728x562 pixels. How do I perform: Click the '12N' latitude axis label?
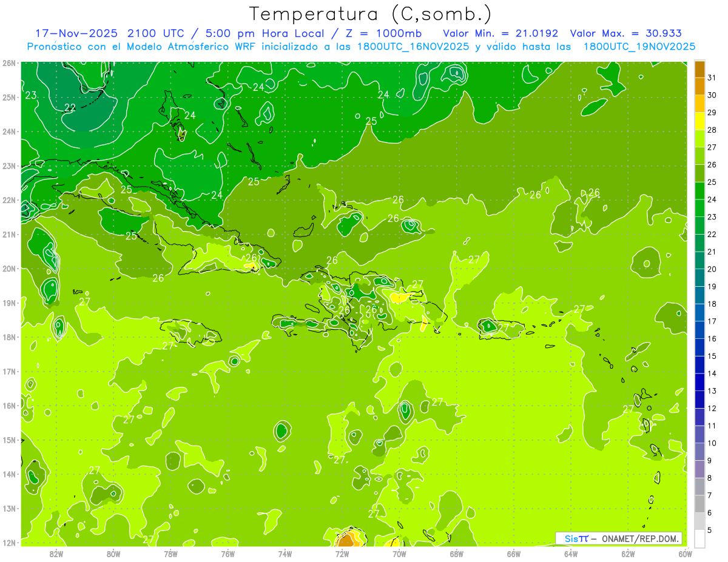[x=9, y=543]
